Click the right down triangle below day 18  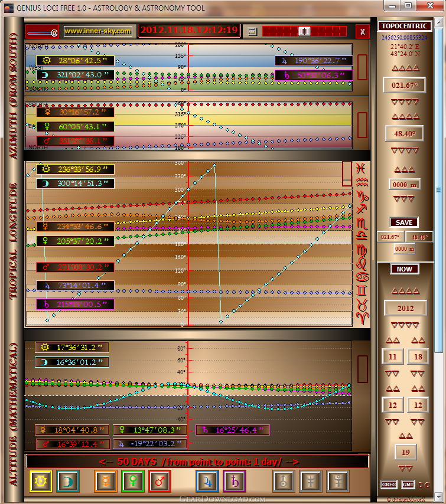click(x=421, y=374)
